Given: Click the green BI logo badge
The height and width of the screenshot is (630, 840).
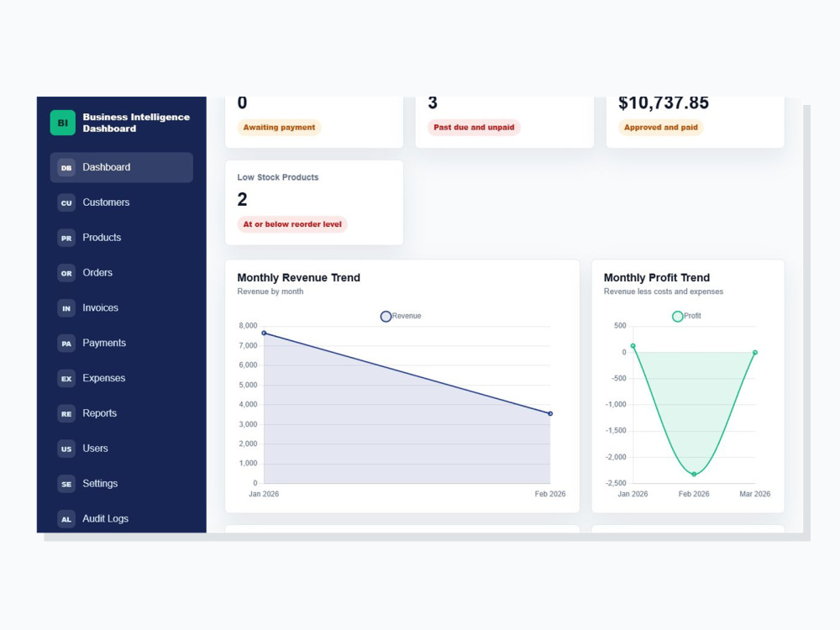Looking at the screenshot, I should coord(63,123).
